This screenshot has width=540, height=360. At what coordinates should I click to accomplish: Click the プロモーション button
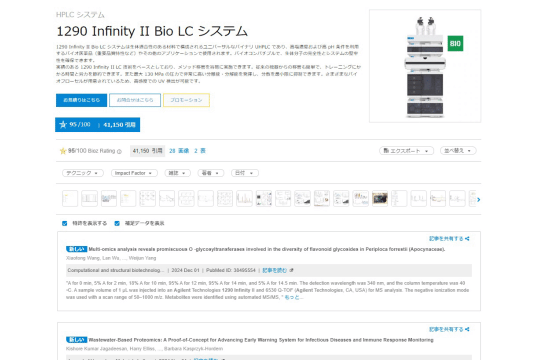point(186,100)
